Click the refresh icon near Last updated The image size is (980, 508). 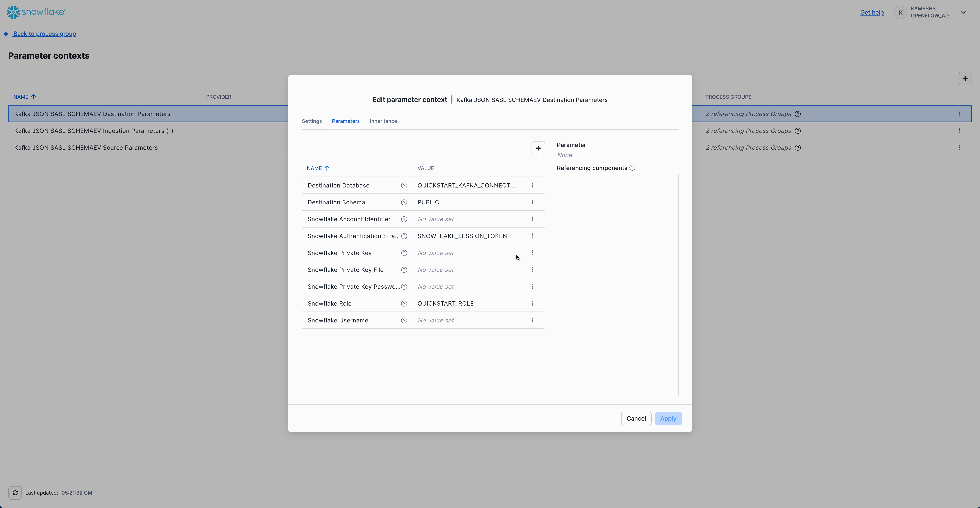[x=15, y=492]
